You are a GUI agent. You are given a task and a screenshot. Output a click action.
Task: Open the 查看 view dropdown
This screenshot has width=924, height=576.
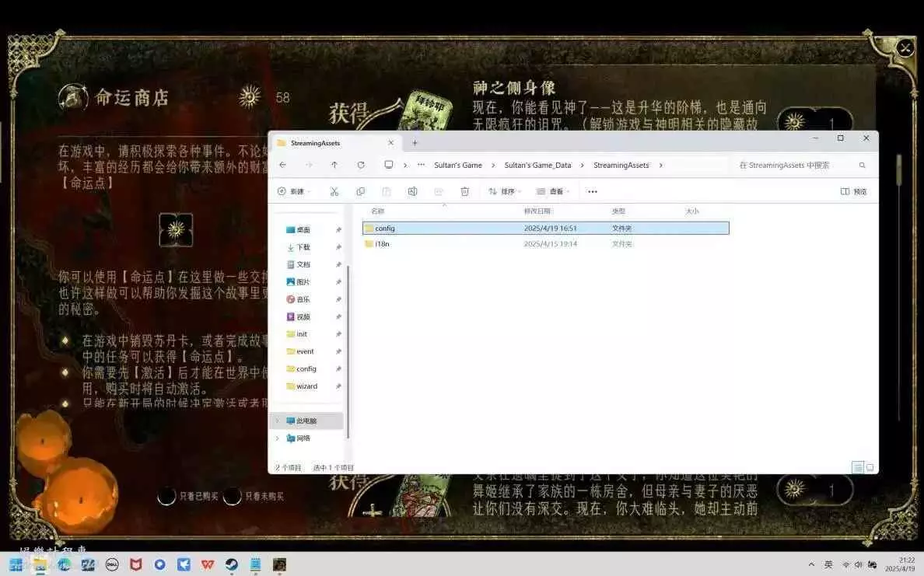click(551, 191)
